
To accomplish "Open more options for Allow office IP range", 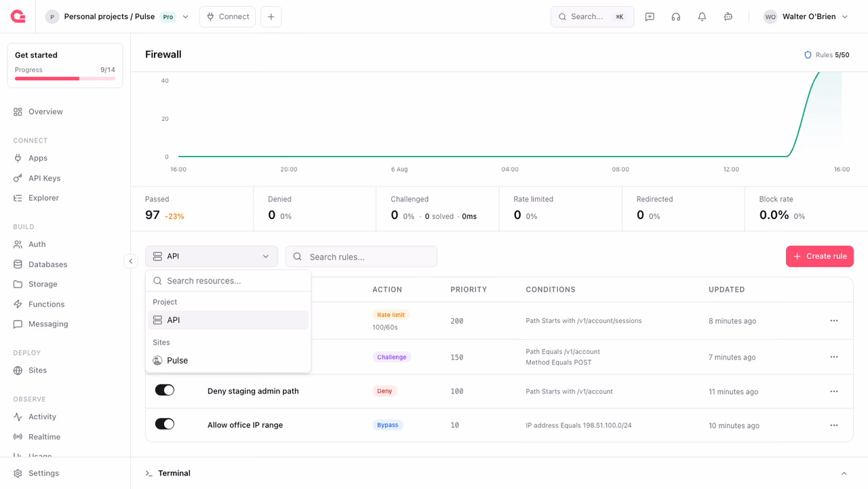I will click(x=834, y=425).
